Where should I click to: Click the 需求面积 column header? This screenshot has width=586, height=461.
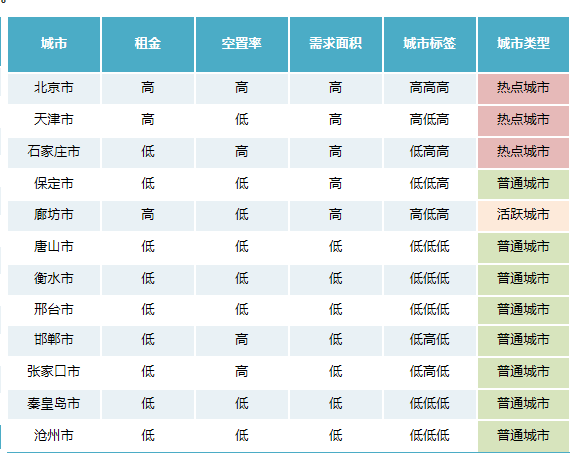[x=336, y=44]
